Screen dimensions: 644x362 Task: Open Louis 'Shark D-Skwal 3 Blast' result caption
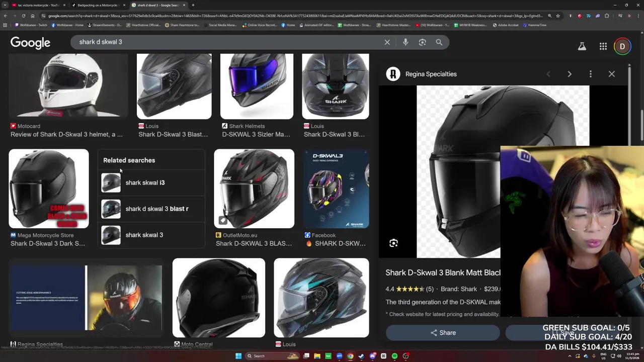pyautogui.click(x=173, y=134)
